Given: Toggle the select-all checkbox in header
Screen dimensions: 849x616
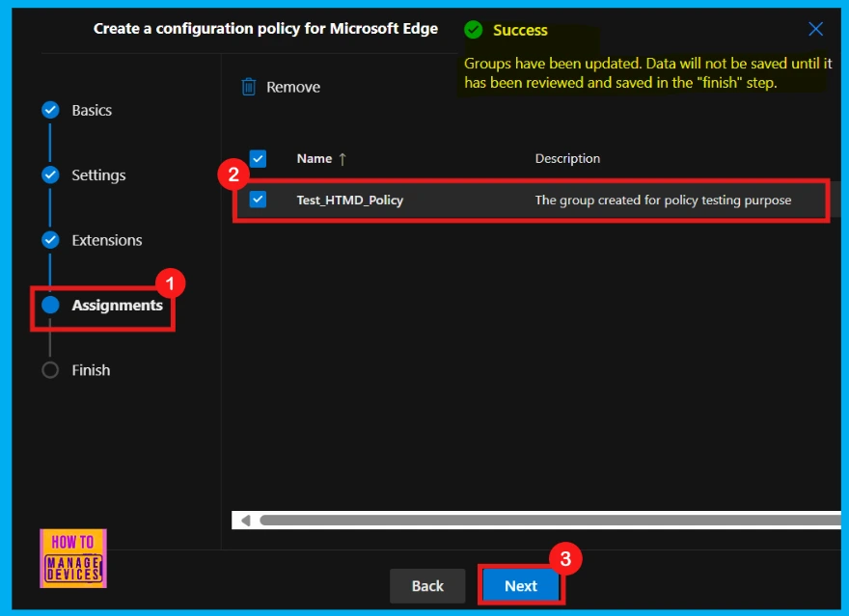Looking at the screenshot, I should (x=258, y=158).
